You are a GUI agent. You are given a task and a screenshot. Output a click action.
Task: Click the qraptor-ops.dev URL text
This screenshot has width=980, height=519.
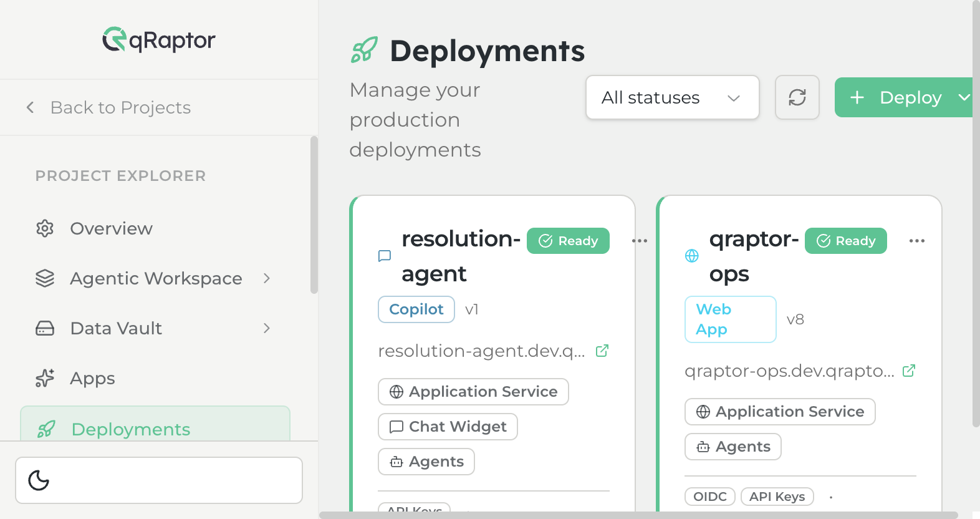789,371
